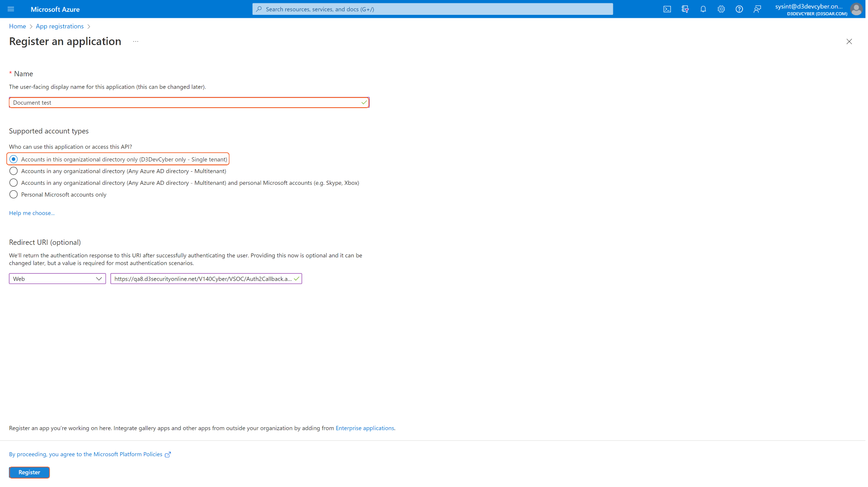Choose Multitenant and personal Microsoft accounts option
Image resolution: width=868 pixels, height=487 pixels.
pyautogui.click(x=14, y=183)
